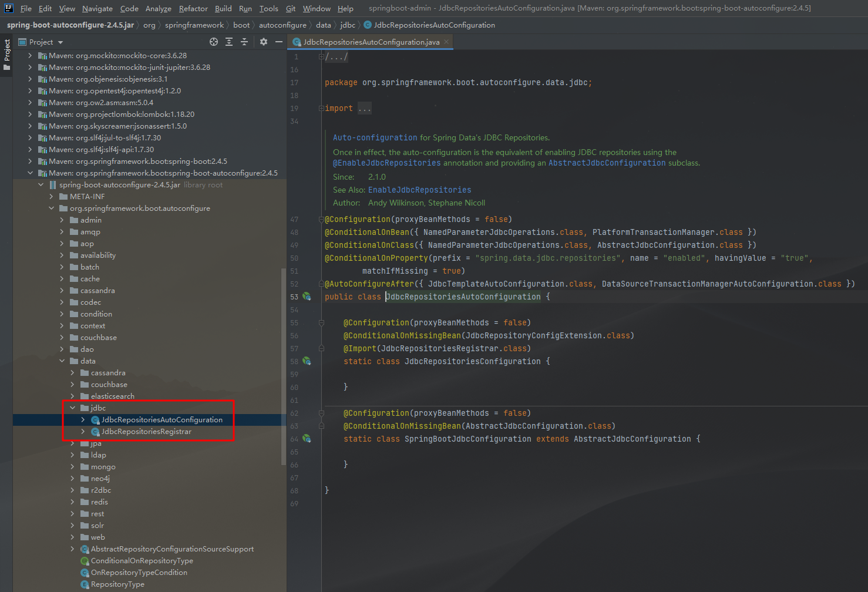The width and height of the screenshot is (868, 592).
Task: Click the JdbcRepositoriesAutoConfiguration breadcrumb
Action: click(x=429, y=25)
